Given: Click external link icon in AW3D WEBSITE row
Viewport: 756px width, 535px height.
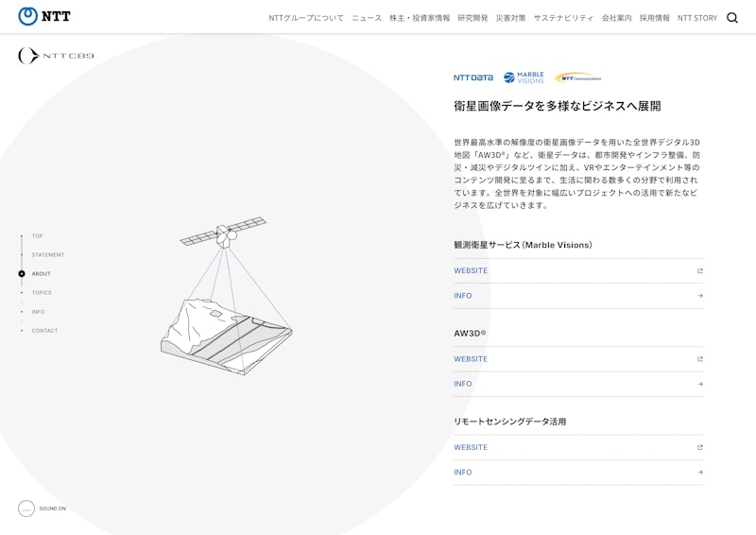Looking at the screenshot, I should pyautogui.click(x=700, y=359).
